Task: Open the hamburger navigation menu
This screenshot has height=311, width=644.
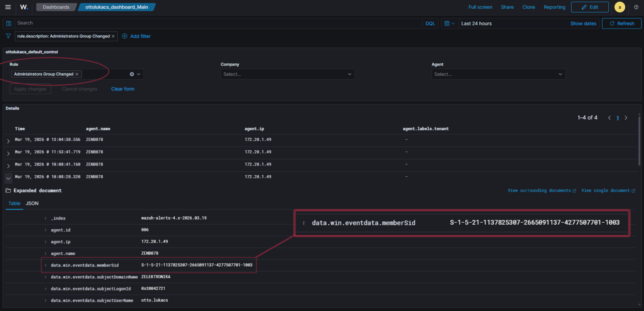Action: click(8, 7)
